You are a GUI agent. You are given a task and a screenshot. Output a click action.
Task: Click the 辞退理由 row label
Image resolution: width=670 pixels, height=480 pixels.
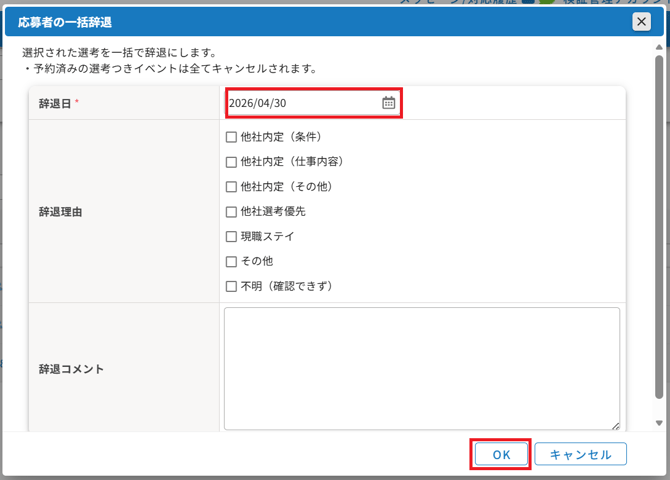(x=60, y=212)
